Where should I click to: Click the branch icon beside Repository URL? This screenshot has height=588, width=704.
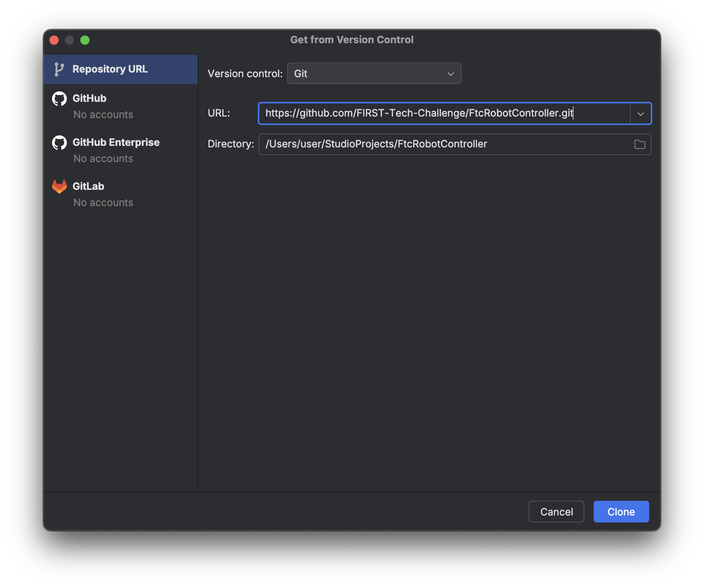coord(59,69)
